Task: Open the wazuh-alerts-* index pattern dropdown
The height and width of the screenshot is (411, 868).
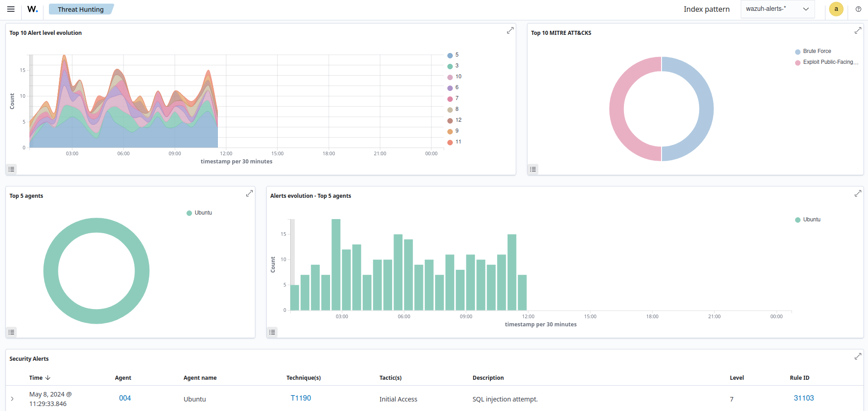Action: click(x=777, y=9)
